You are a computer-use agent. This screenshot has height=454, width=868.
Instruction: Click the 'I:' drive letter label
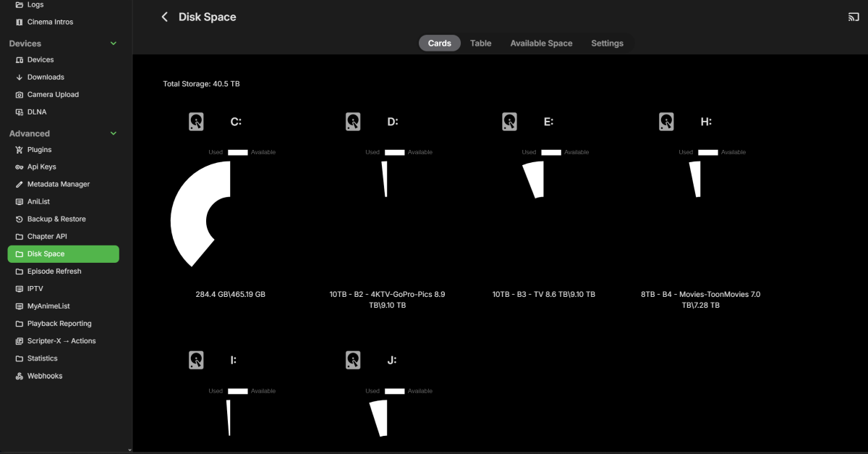(x=234, y=360)
